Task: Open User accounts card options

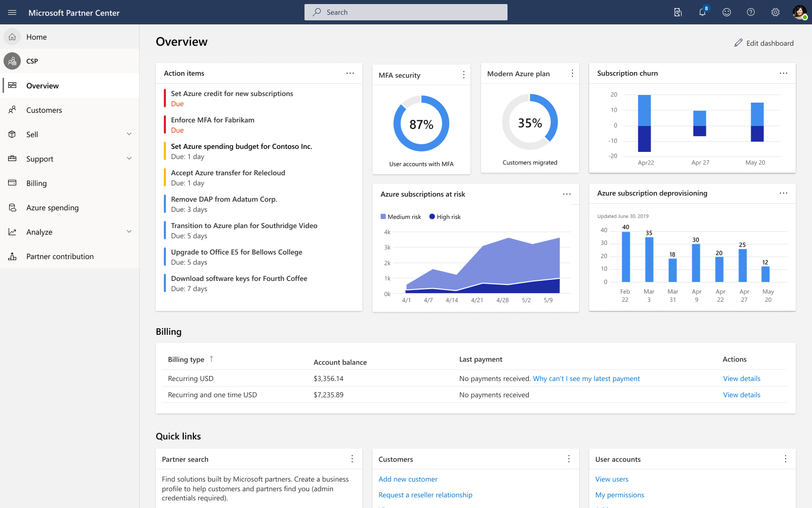Action: coord(786,459)
